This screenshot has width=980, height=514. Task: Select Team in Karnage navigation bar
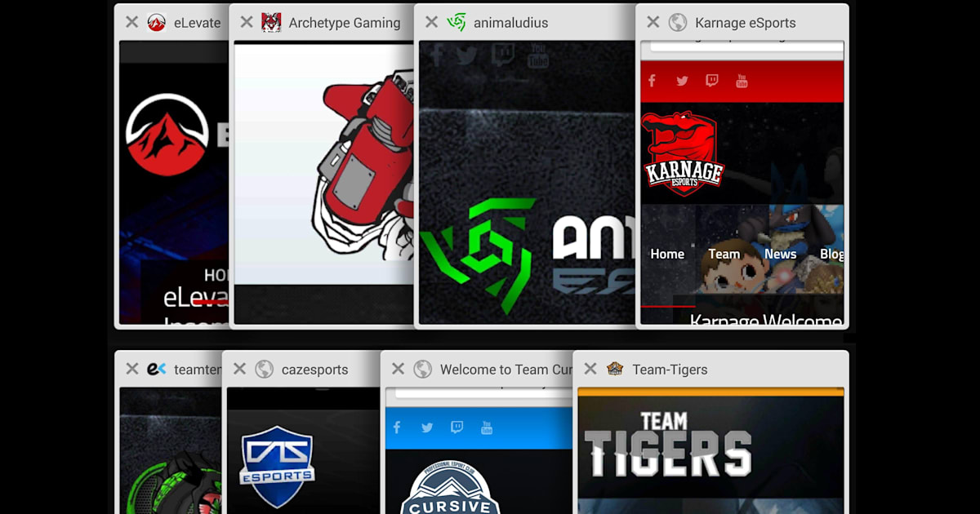coord(724,254)
